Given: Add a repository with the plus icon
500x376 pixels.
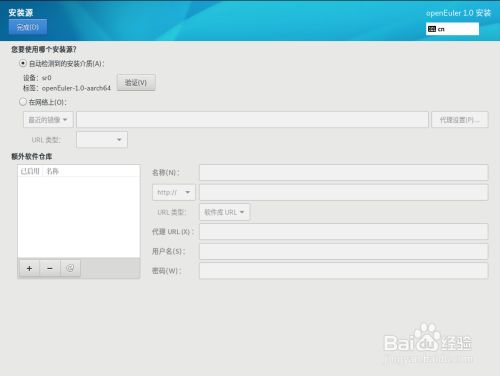Looking at the screenshot, I should coord(29,268).
